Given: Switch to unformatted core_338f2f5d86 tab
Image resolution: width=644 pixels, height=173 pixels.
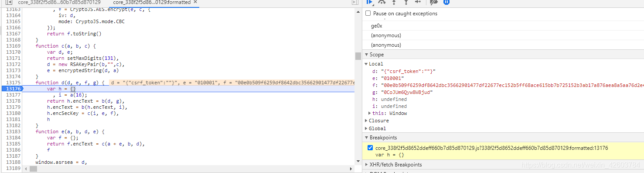Looking at the screenshot, I should (x=59, y=2).
